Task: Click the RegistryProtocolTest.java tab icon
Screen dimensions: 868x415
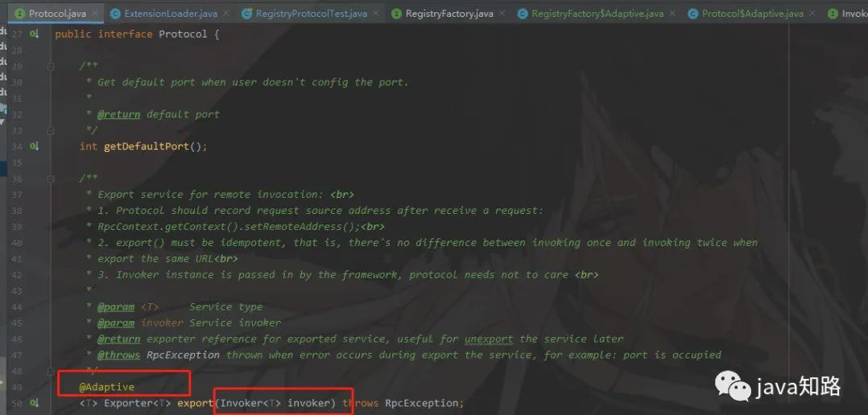Action: (x=247, y=14)
